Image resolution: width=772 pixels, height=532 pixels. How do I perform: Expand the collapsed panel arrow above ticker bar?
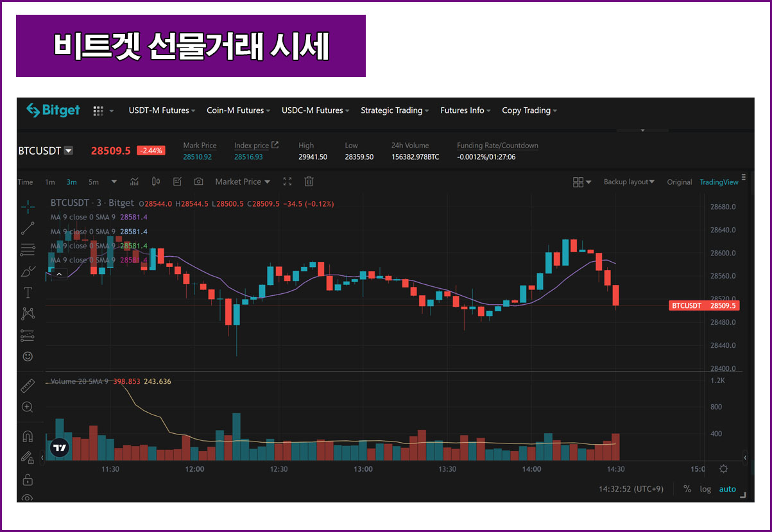(x=643, y=131)
